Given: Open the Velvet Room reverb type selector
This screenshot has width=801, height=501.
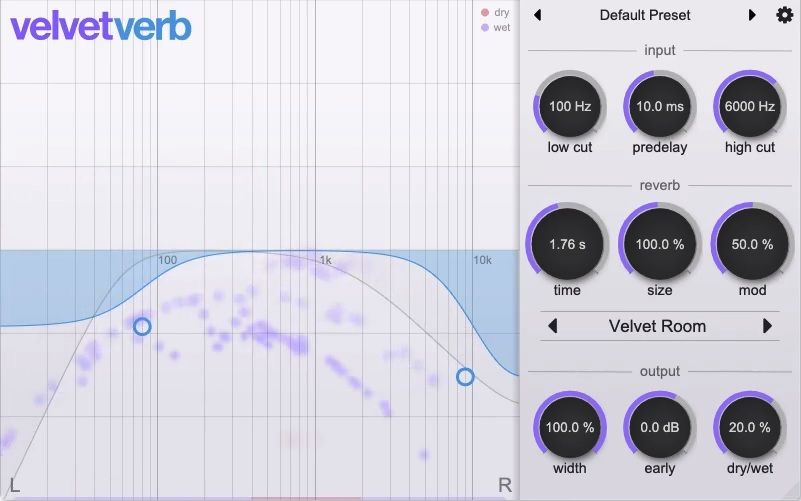Looking at the screenshot, I should click(657, 326).
